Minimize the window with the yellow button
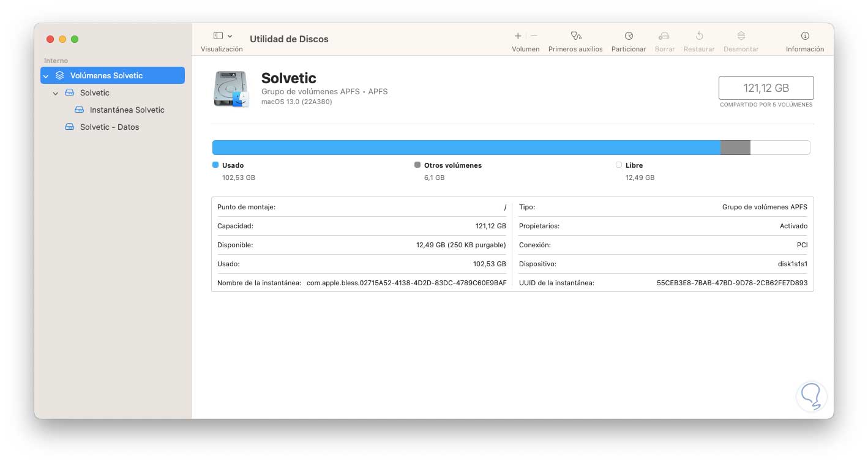The image size is (868, 464). pos(62,39)
